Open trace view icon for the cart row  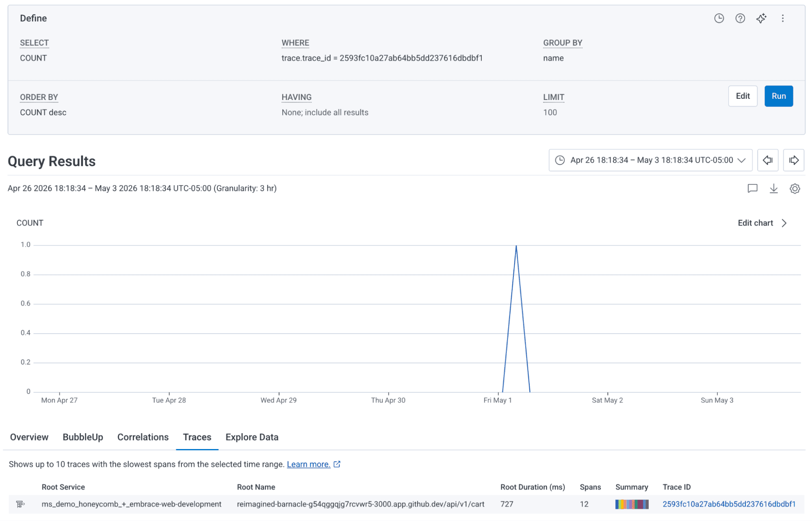click(x=20, y=504)
